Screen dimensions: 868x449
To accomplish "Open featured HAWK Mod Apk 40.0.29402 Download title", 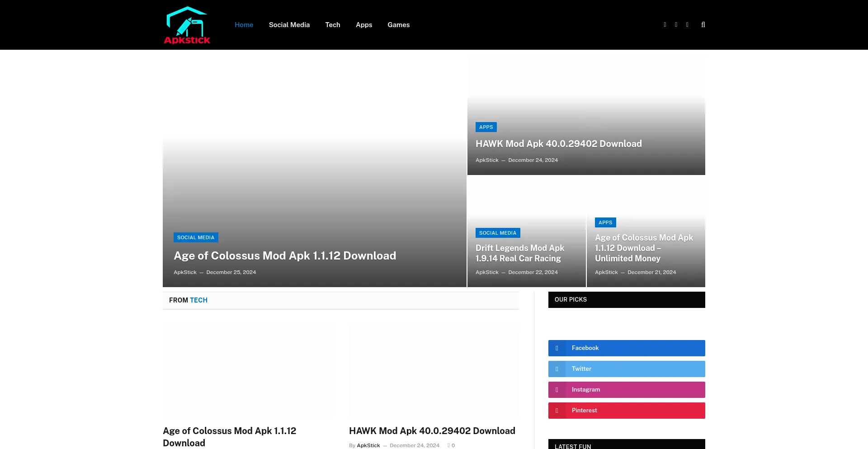I will click(559, 144).
